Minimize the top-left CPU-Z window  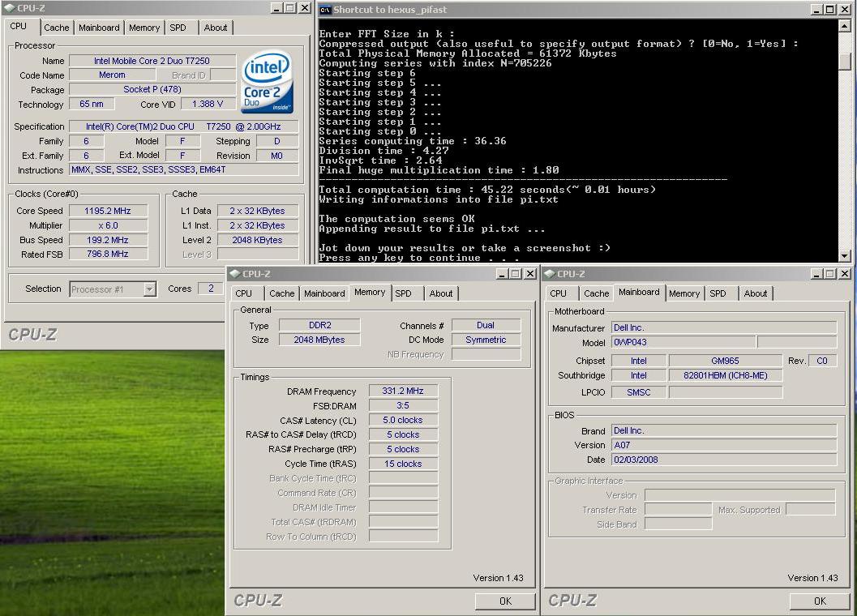[277, 7]
